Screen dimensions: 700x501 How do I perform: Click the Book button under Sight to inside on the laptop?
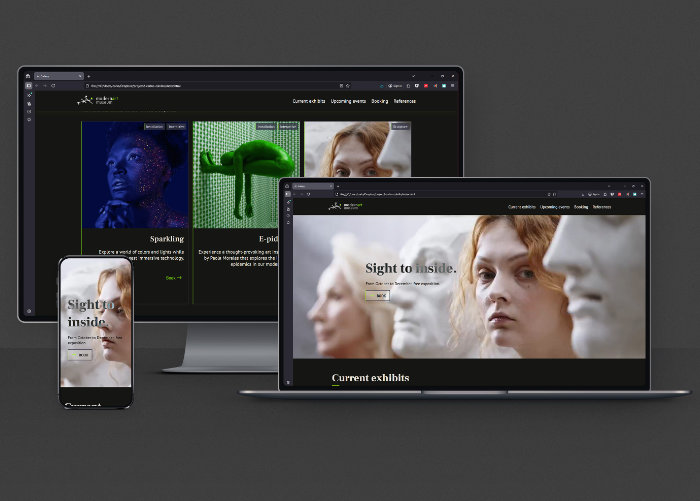coord(377,296)
